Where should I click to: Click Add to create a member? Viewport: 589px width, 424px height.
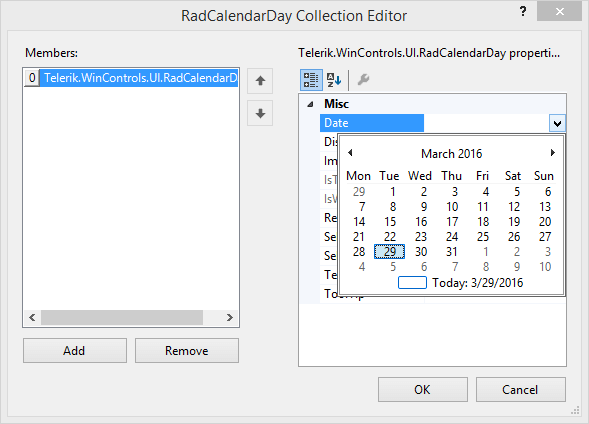pos(75,350)
